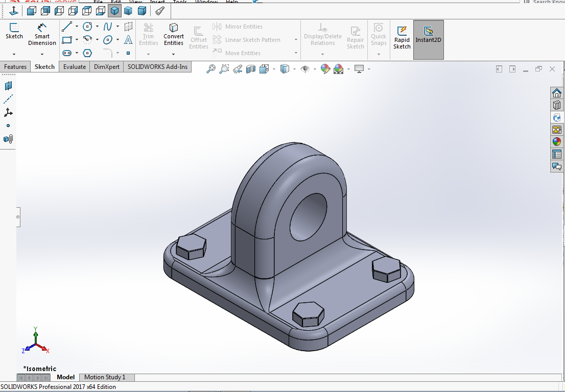This screenshot has height=392, width=565.
Task: Pick the Spline sketch tool
Action: 108,27
